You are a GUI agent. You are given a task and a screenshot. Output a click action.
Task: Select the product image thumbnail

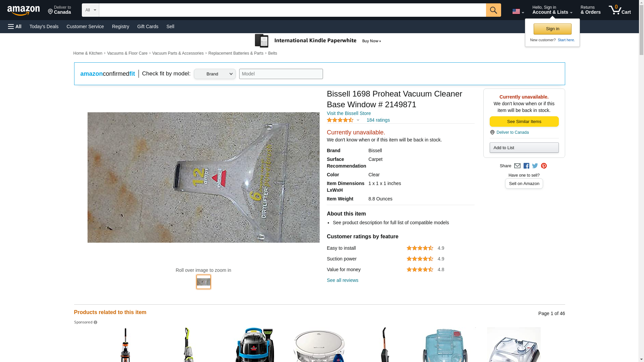(204, 282)
